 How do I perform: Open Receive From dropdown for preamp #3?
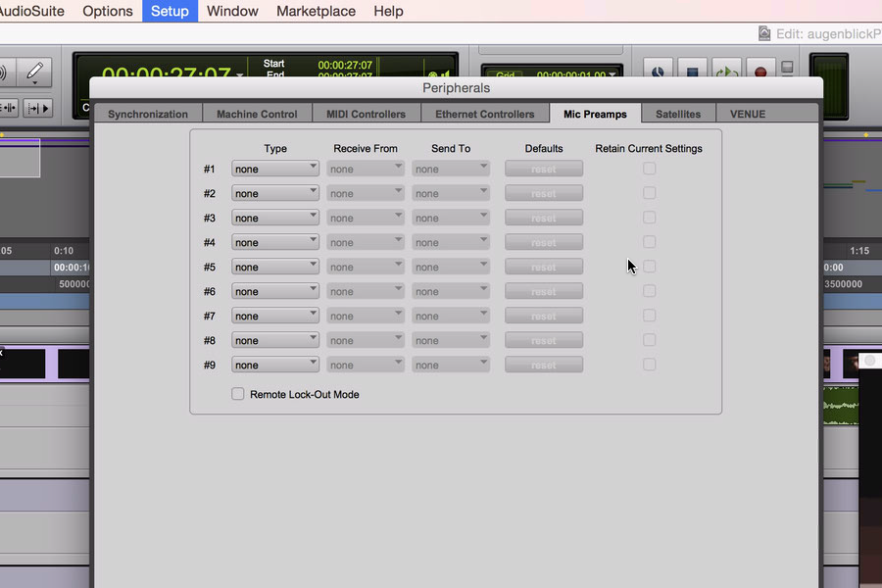(x=366, y=218)
